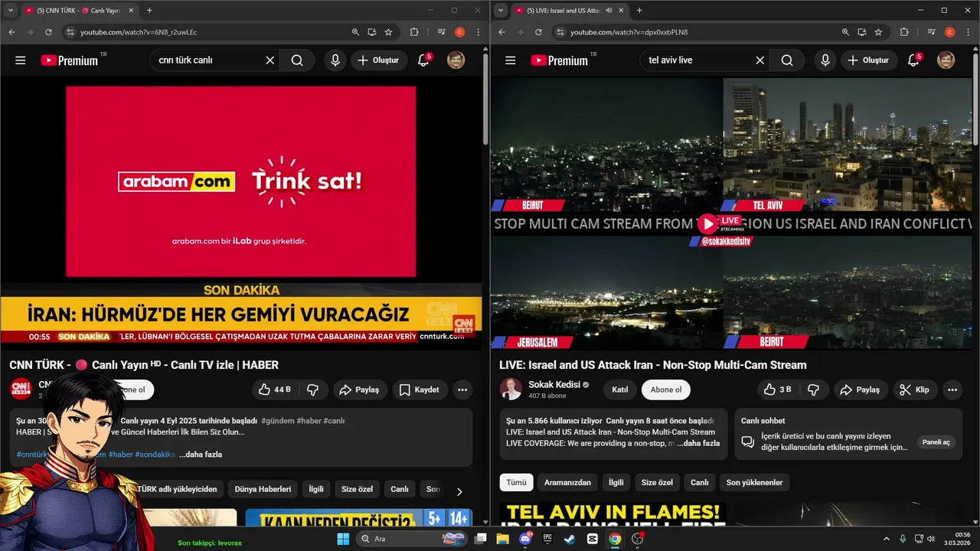The height and width of the screenshot is (551, 980).
Task: Click the left window's vertical scrollbar
Action: point(485,99)
